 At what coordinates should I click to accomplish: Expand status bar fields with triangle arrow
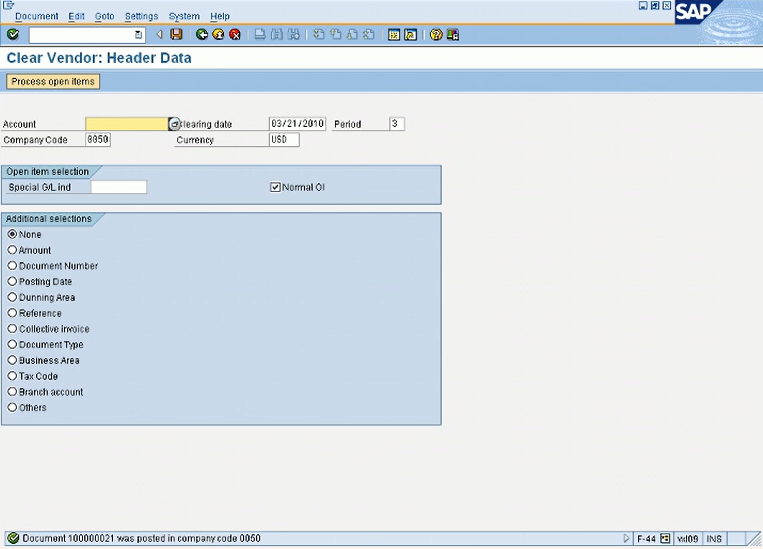(626, 538)
